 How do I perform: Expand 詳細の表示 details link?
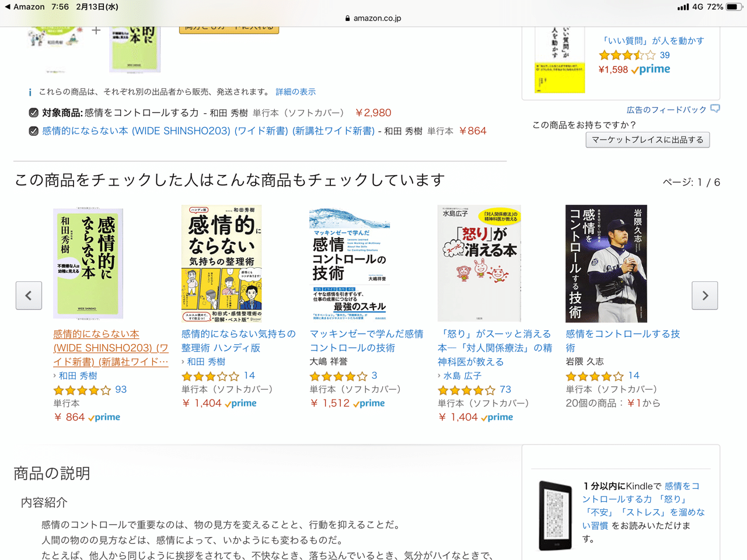tap(295, 92)
